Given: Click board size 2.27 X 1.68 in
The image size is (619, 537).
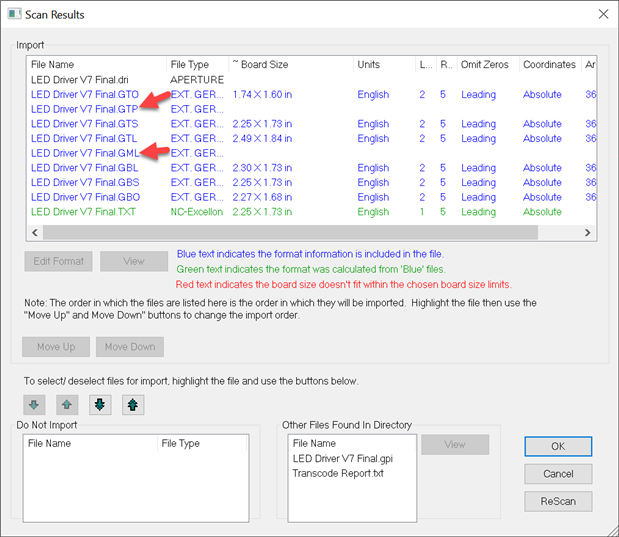Looking at the screenshot, I should (262, 197).
